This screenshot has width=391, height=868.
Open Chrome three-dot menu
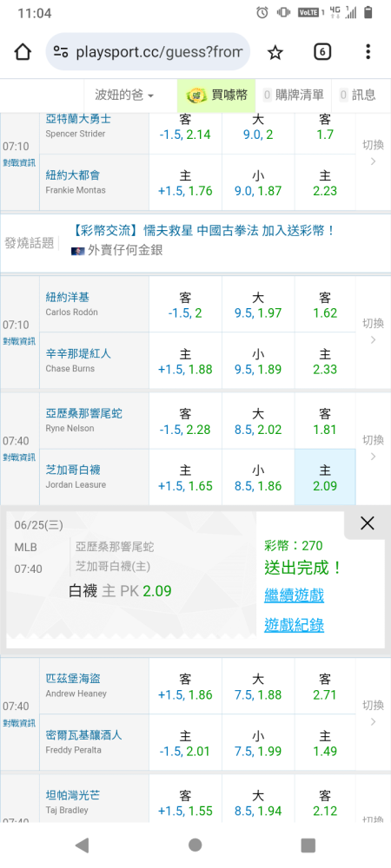pos(368,52)
